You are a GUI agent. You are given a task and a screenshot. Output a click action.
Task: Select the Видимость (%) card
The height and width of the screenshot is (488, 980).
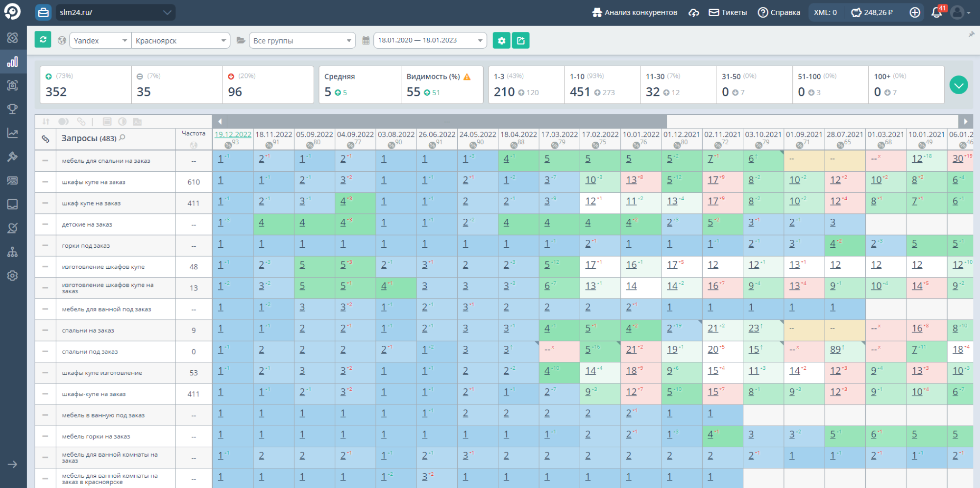pyautogui.click(x=442, y=85)
